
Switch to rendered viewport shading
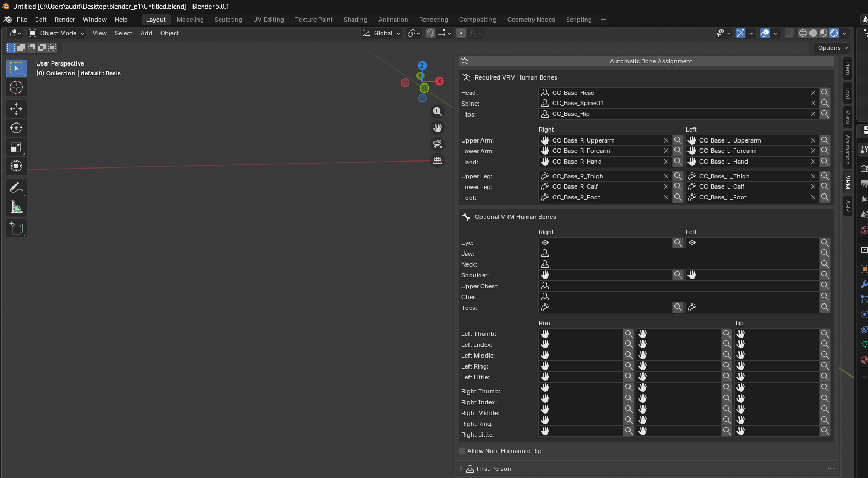pyautogui.click(x=834, y=33)
